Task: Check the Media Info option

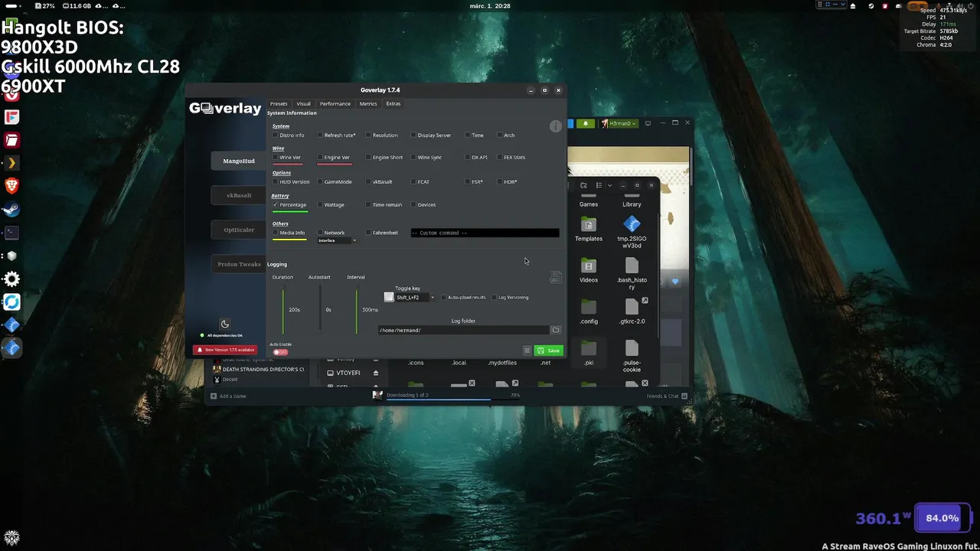Action: [x=276, y=233]
